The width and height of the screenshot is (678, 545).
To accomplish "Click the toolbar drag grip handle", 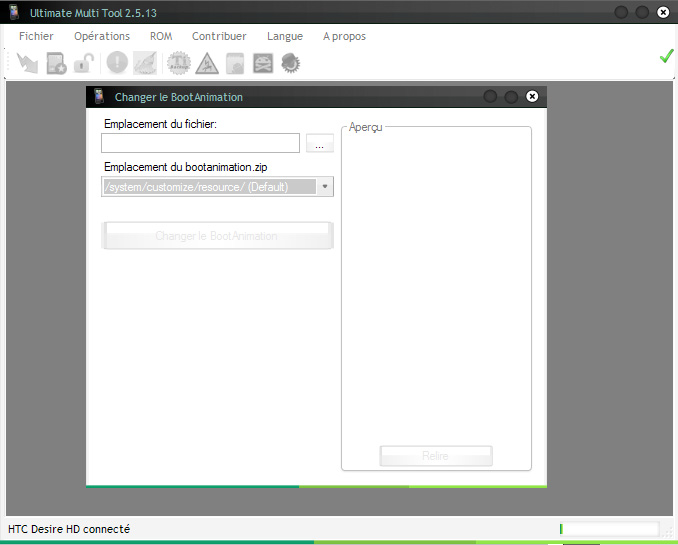I will 7,63.
